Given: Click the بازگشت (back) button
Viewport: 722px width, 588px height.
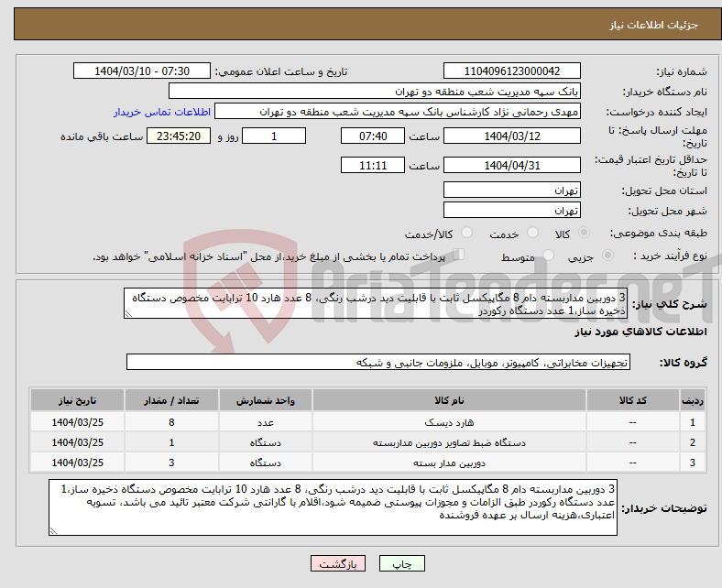Looking at the screenshot, I should (x=337, y=563).
